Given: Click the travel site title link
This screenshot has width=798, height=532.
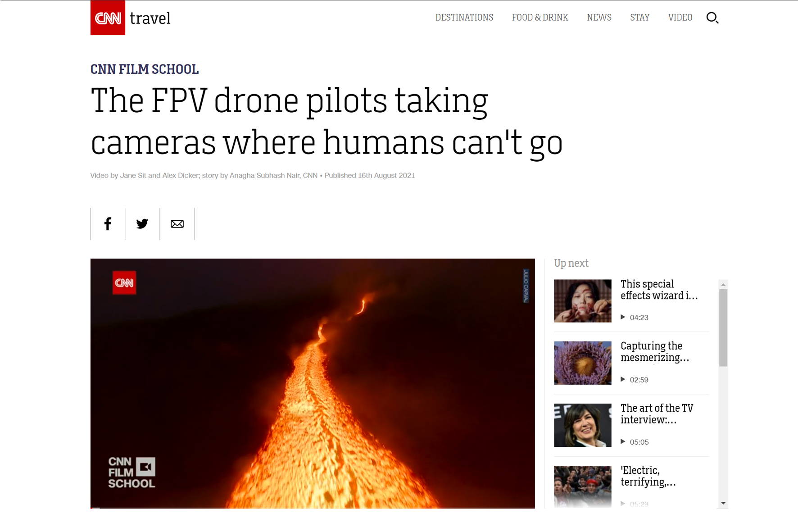Looking at the screenshot, I should (150, 18).
